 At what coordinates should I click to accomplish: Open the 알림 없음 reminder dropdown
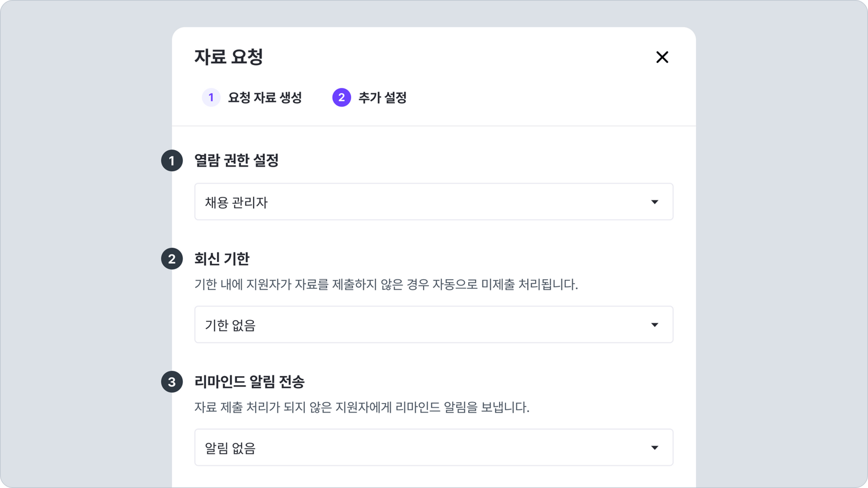(433, 447)
